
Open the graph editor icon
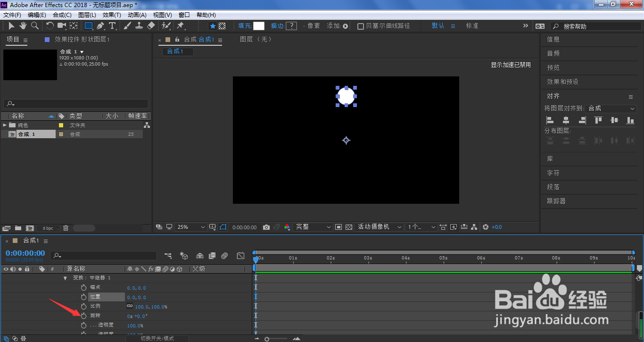[240, 256]
